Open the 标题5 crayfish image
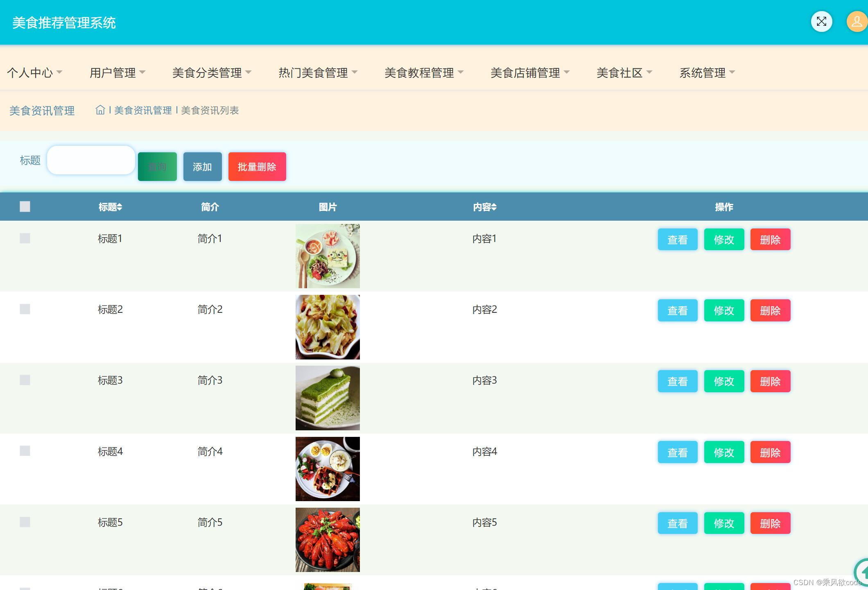This screenshot has height=590, width=868. click(328, 540)
